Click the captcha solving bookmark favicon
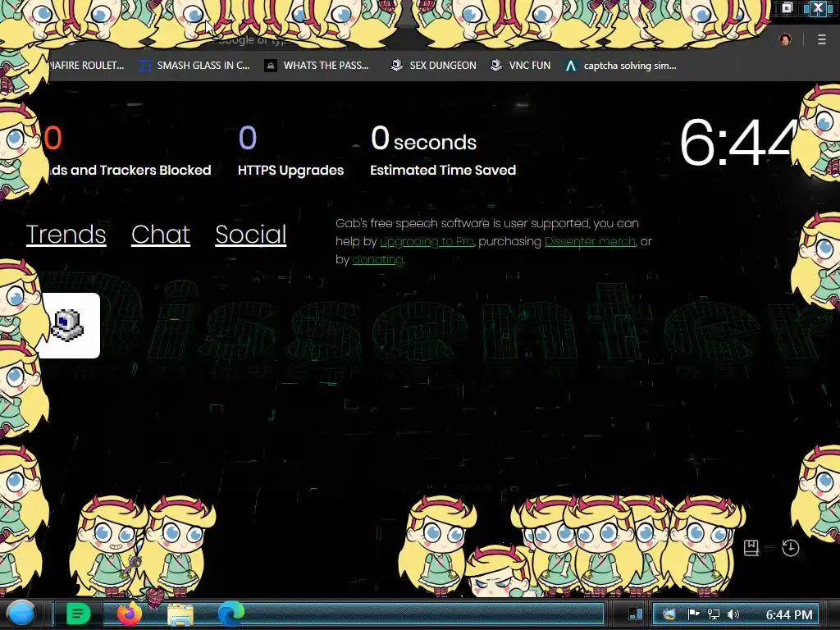 pyautogui.click(x=571, y=66)
